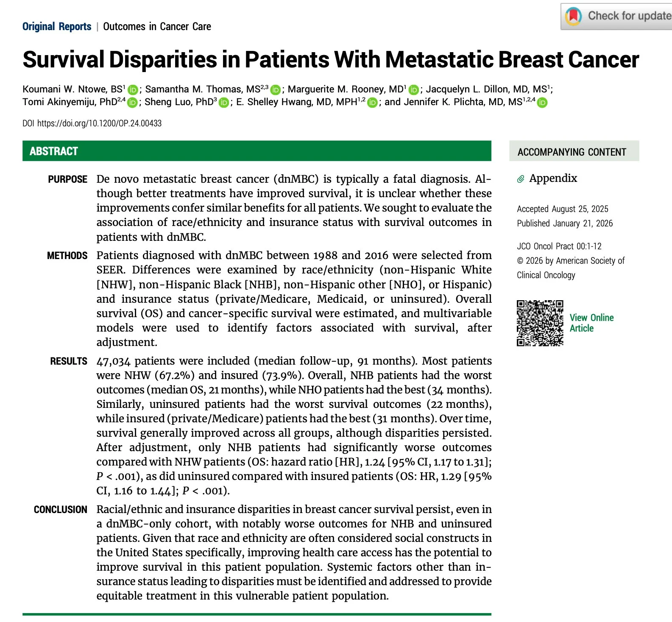The image size is (672, 622).
Task: Open the Appendix link
Action: tap(553, 178)
